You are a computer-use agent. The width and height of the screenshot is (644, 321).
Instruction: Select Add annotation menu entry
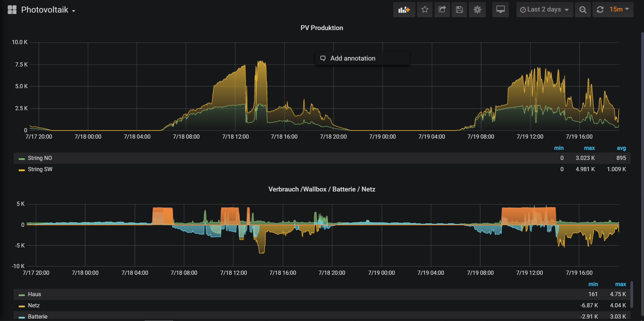[353, 58]
